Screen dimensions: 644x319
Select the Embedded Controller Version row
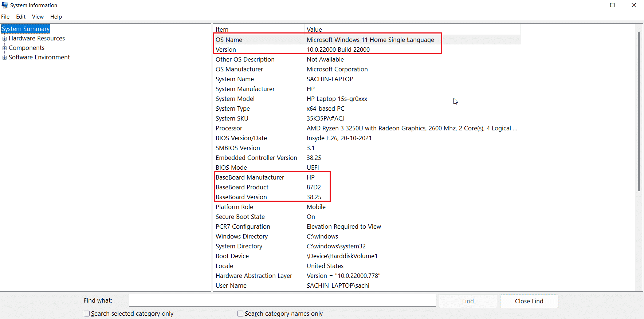pos(367,158)
